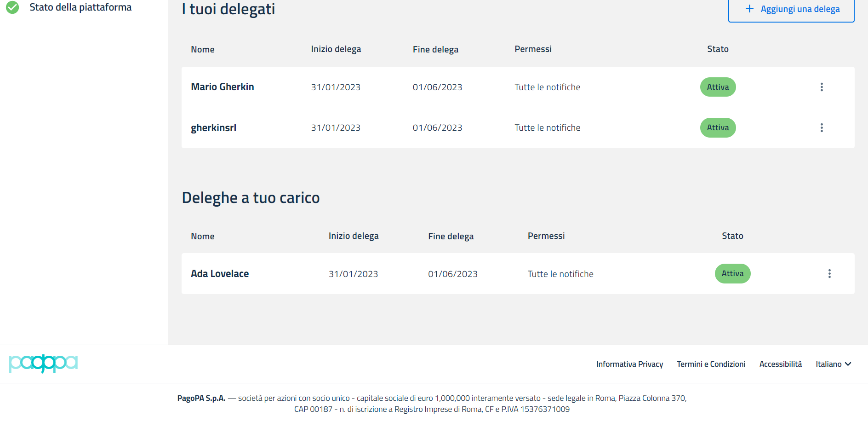
Task: Click the Attiva status chip for Mario Gherkin
Action: (x=718, y=87)
